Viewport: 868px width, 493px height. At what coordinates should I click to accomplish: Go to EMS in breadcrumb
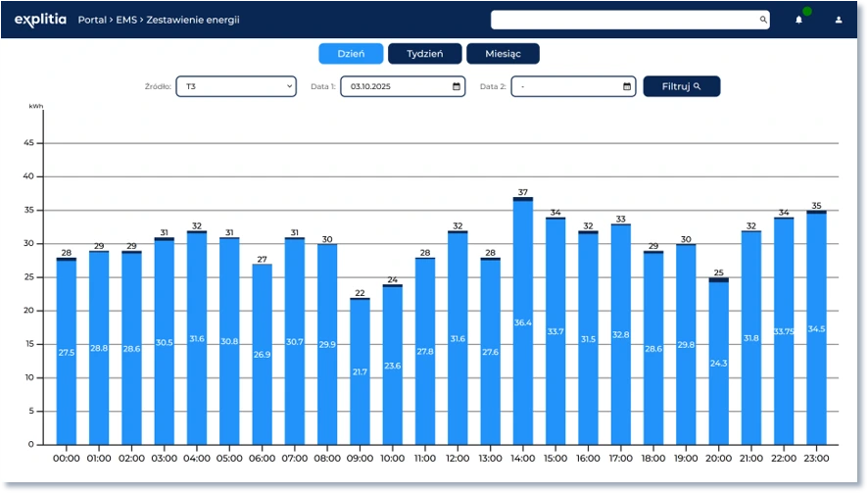pyautogui.click(x=127, y=20)
